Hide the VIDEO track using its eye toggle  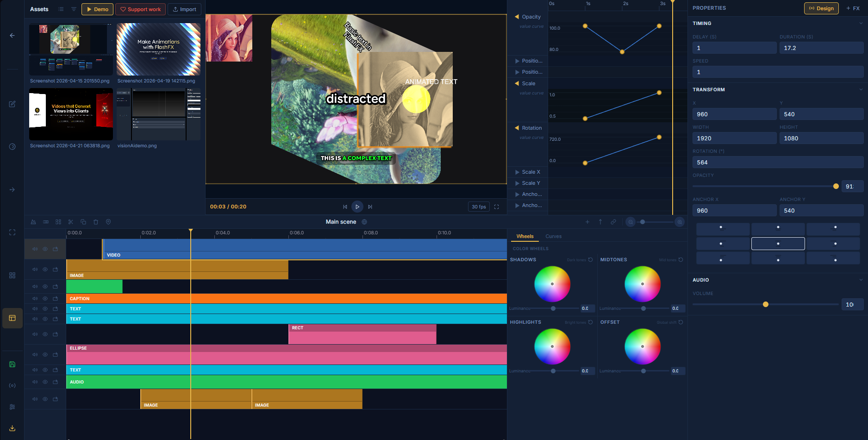point(45,249)
